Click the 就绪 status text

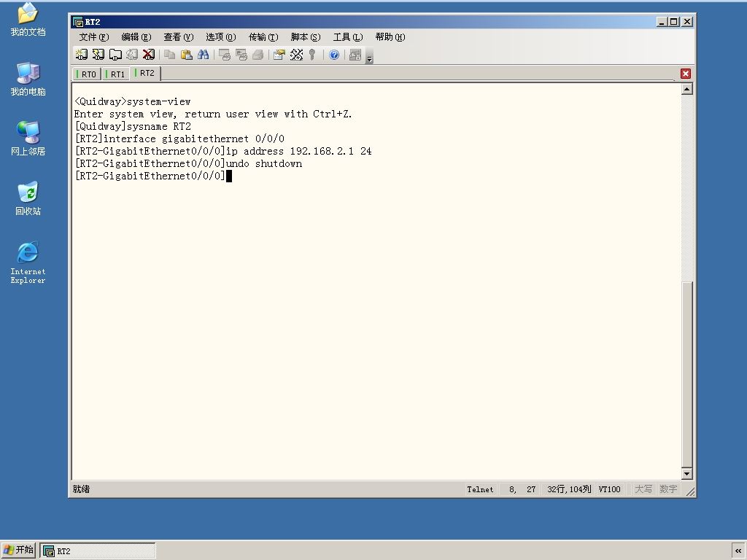(82, 489)
